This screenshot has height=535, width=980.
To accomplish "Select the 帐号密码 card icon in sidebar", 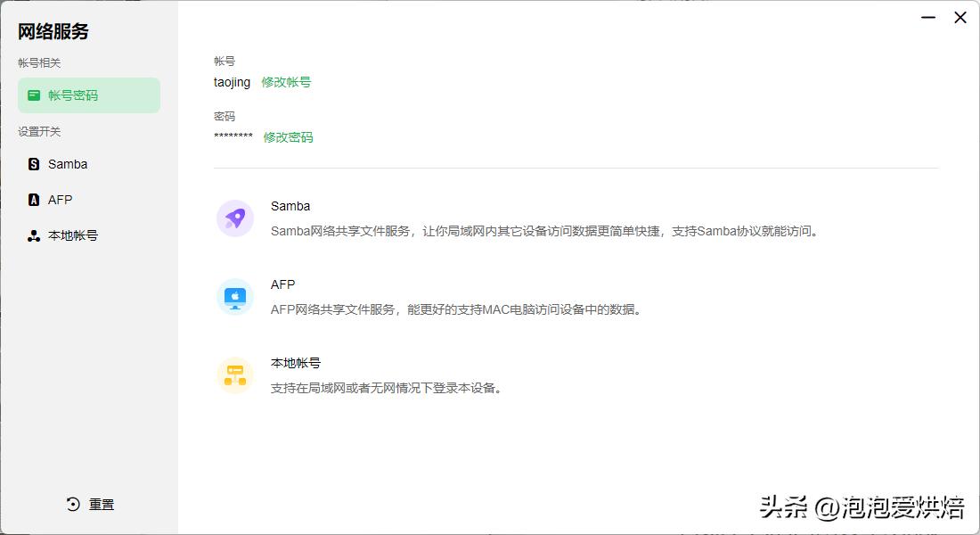I will [x=35, y=95].
